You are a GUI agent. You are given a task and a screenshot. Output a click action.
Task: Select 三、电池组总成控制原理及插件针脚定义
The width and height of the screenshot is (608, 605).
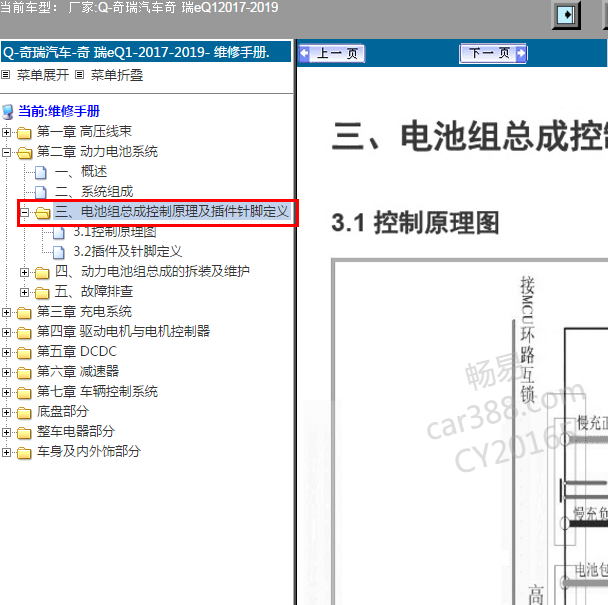click(172, 211)
